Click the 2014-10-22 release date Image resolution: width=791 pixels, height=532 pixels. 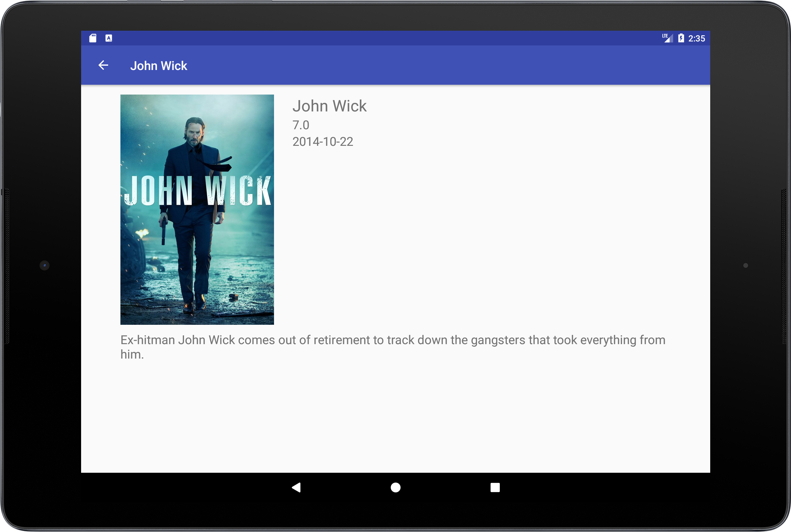tap(323, 142)
